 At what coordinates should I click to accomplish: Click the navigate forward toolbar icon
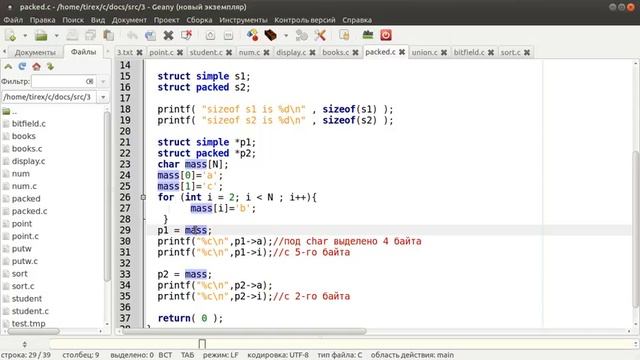[x=229, y=36]
